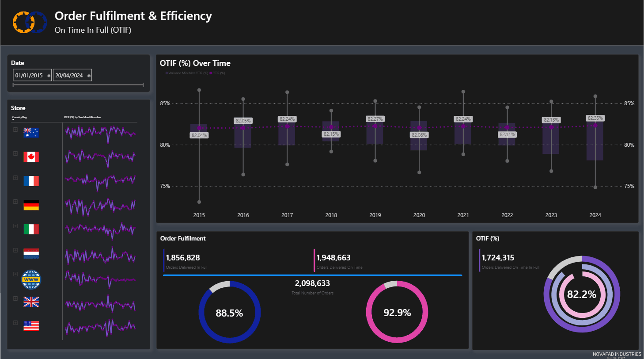
Task: Expand the Netherlands store row
Action: (x=15, y=251)
